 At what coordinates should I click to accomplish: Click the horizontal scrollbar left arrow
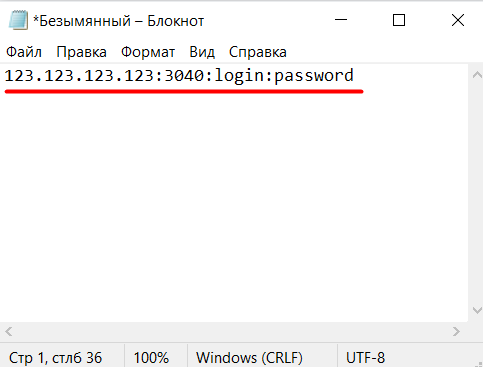click(x=9, y=332)
